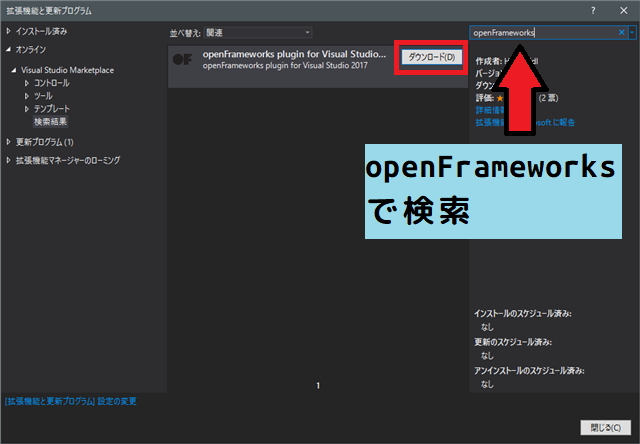Expand the テンプレート category arrow
640x444 pixels.
pyautogui.click(x=27, y=109)
